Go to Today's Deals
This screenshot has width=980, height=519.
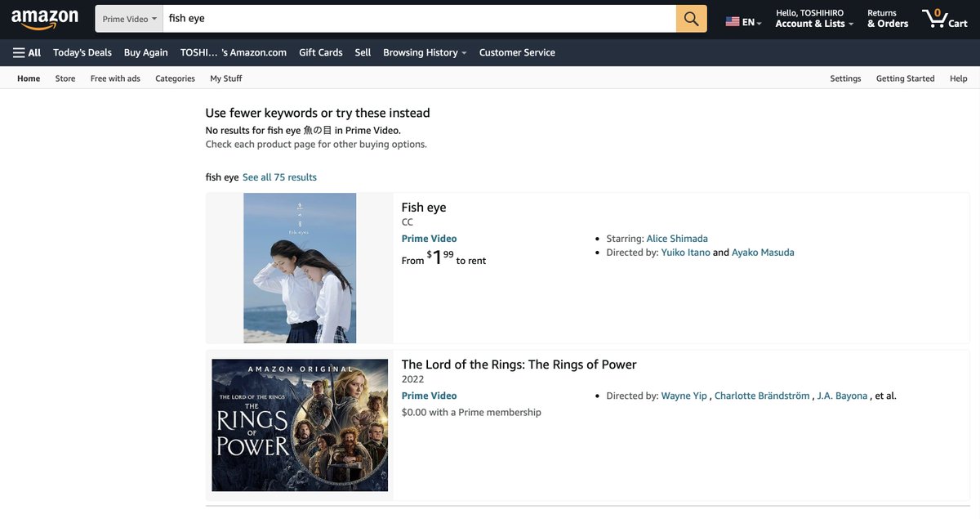click(x=82, y=52)
